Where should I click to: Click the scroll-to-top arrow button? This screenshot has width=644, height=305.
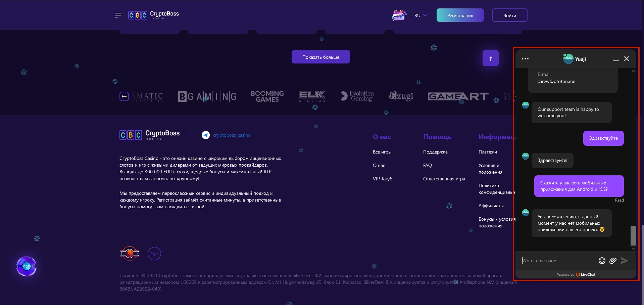tap(490, 58)
